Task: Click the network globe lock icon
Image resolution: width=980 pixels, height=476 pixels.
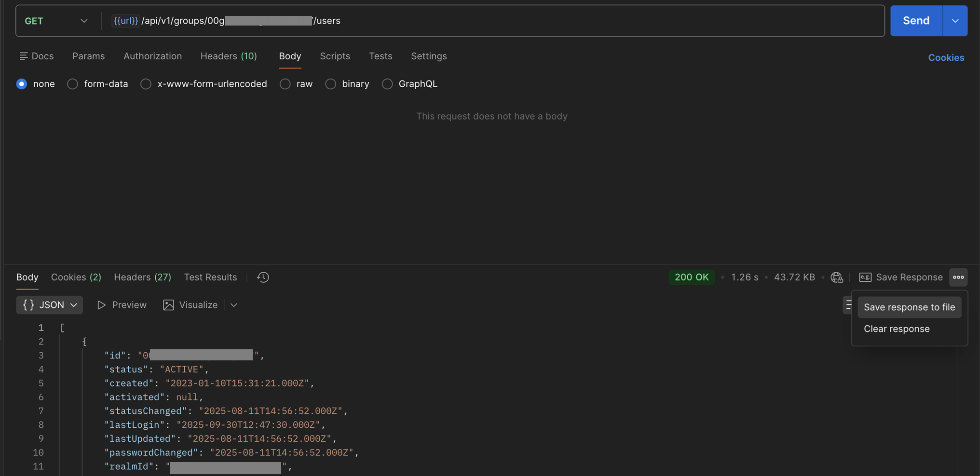Action: pyautogui.click(x=837, y=277)
